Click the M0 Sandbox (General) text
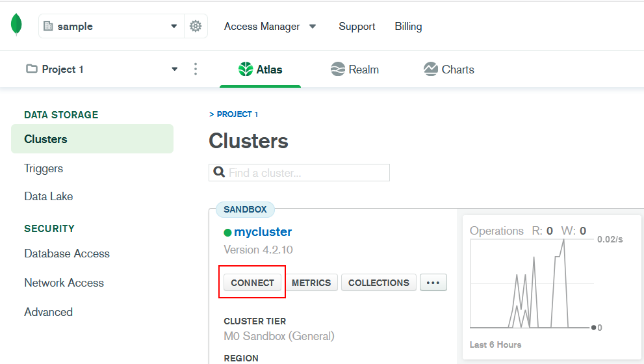The height and width of the screenshot is (364, 644). click(279, 336)
